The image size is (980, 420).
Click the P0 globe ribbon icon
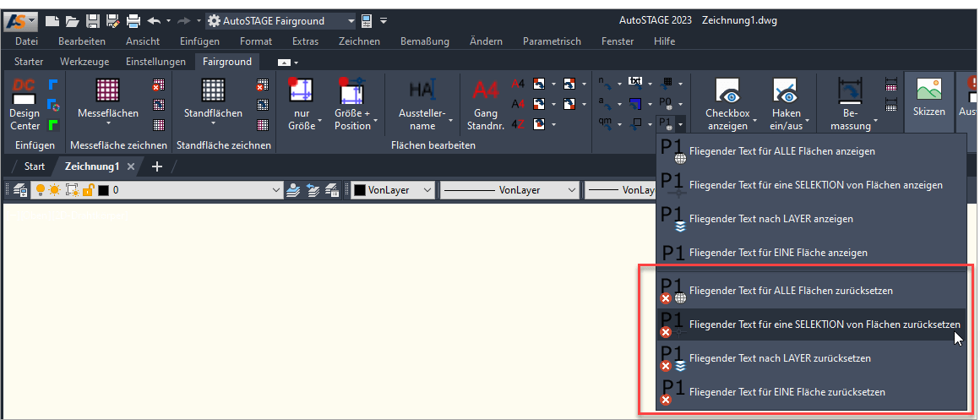(666, 103)
